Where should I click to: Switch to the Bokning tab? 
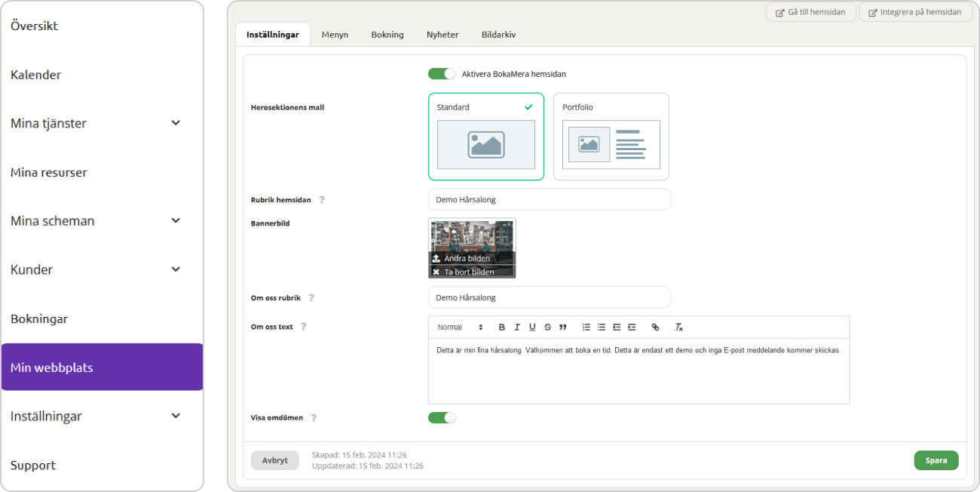(x=387, y=35)
